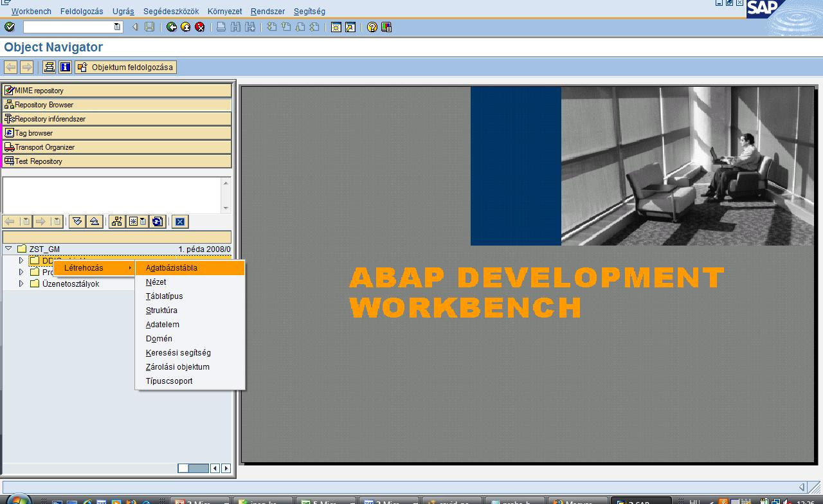Open the Segédeszközök menu

[171, 11]
